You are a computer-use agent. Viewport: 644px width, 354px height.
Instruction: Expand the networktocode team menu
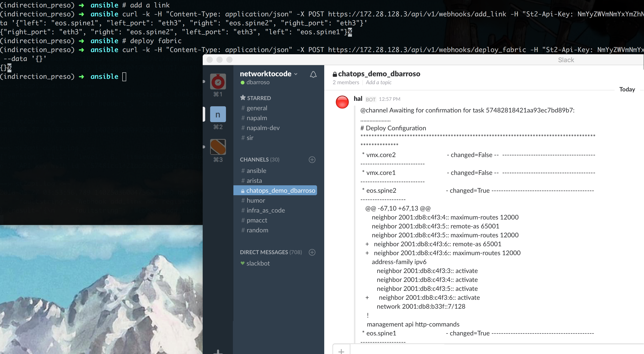(x=269, y=74)
